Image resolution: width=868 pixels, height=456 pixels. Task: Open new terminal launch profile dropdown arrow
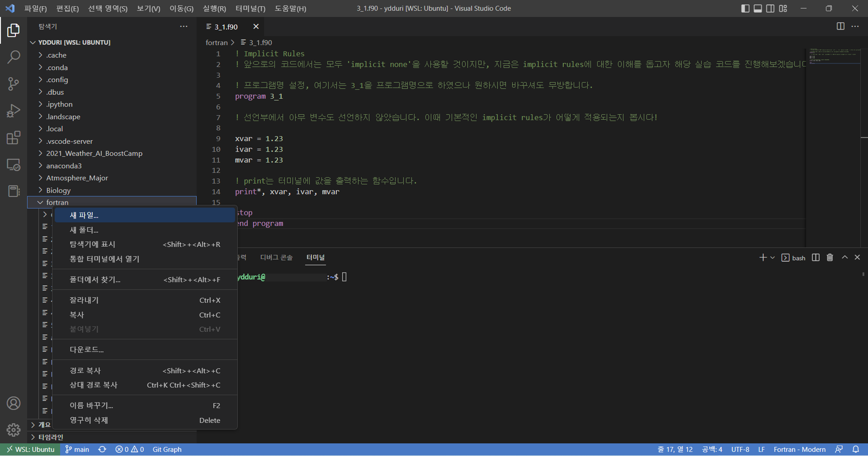coord(773,258)
